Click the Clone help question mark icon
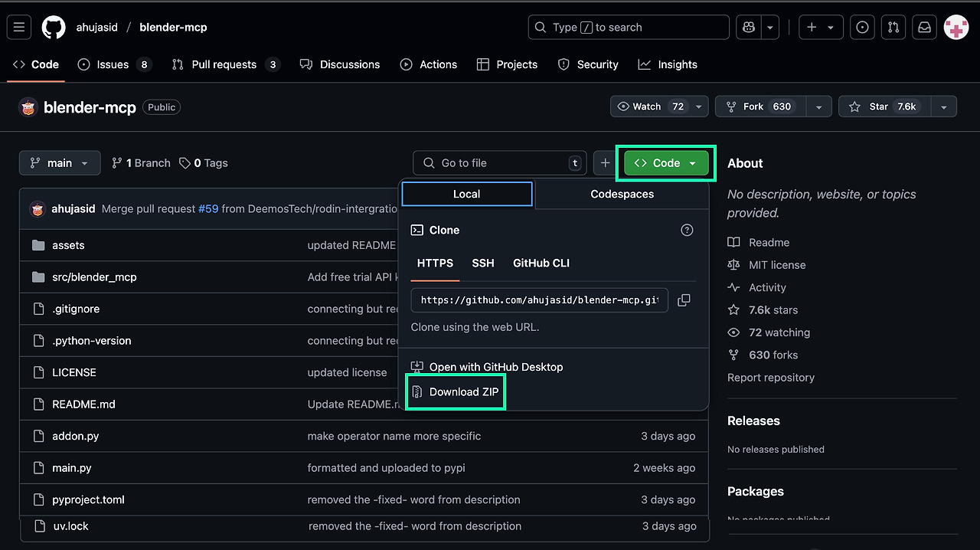Image resolution: width=980 pixels, height=550 pixels. (x=687, y=230)
